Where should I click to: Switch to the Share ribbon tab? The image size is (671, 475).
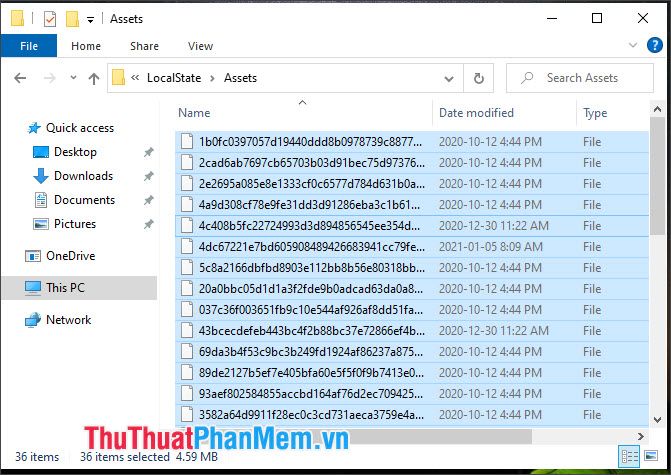[x=144, y=46]
